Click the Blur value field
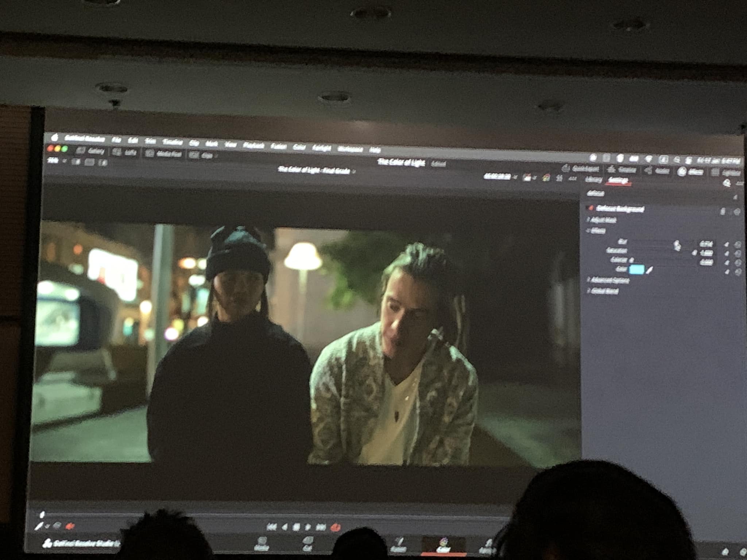This screenshot has width=747, height=560. (x=706, y=244)
